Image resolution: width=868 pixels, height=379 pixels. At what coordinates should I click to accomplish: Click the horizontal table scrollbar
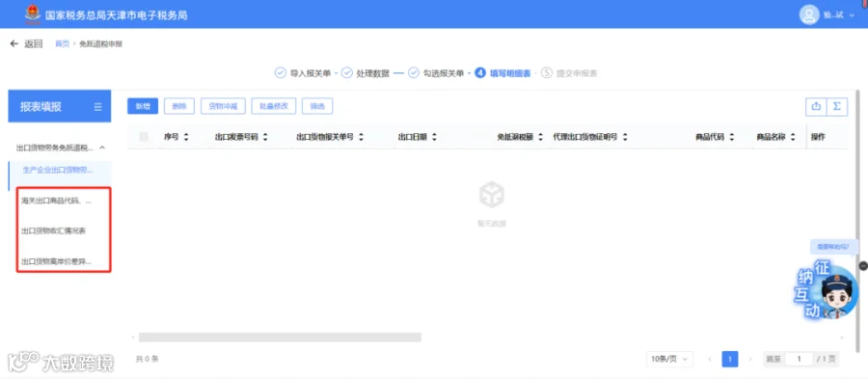pos(280,337)
